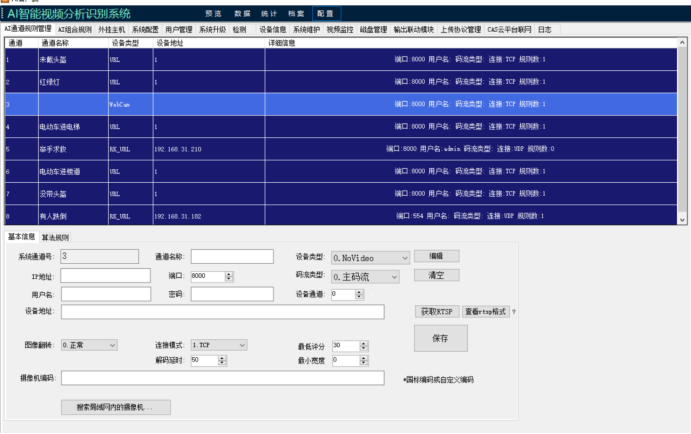This screenshot has width=691, height=434.
Task: Click the channel list scrollbar up arrow
Action: click(682, 43)
